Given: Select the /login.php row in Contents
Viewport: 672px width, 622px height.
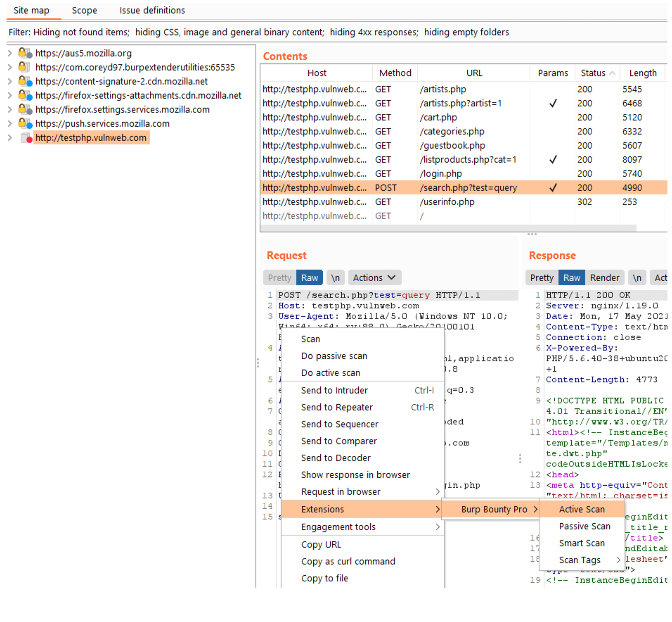Looking at the screenshot, I should point(440,174).
